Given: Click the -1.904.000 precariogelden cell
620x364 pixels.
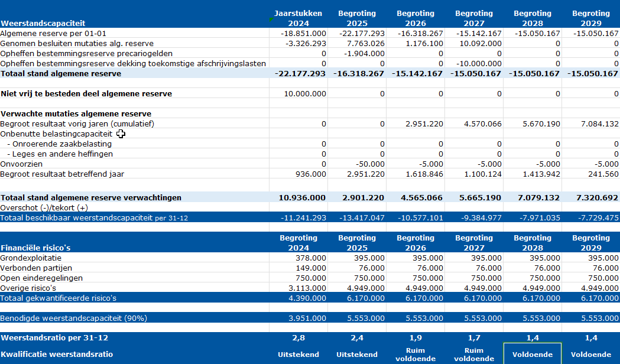Looking at the screenshot, I should 364,53.
